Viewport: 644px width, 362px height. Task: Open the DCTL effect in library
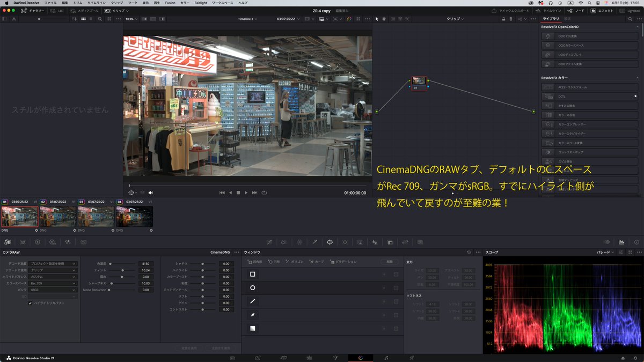[x=589, y=97]
